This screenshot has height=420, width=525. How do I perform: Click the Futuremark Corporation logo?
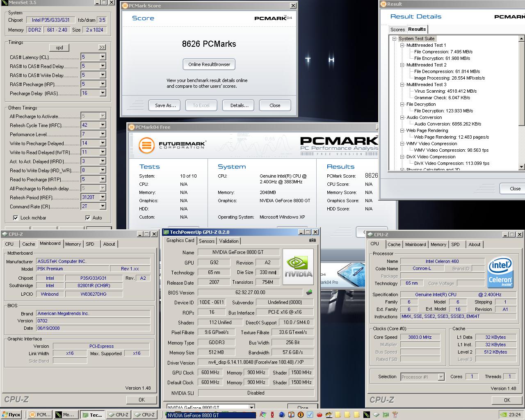tap(172, 145)
